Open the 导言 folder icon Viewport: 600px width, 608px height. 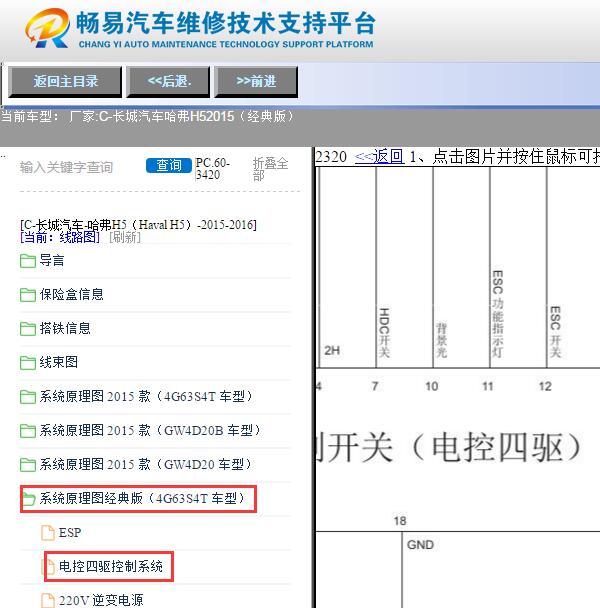click(28, 261)
